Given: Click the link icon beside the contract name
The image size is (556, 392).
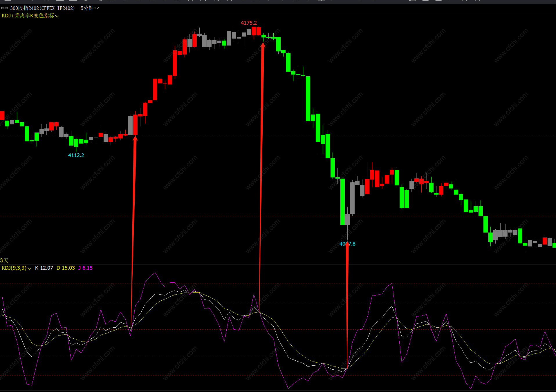Looking at the screenshot, I should [4, 8].
